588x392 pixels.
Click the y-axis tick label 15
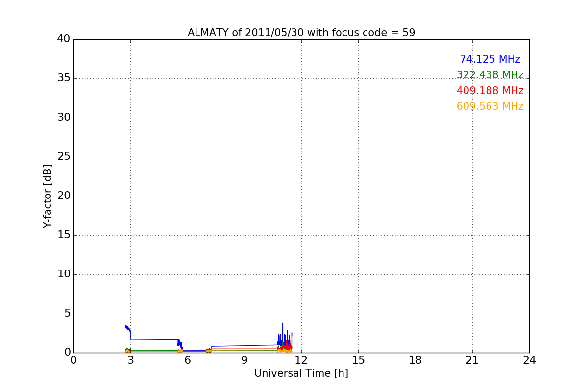coord(63,235)
